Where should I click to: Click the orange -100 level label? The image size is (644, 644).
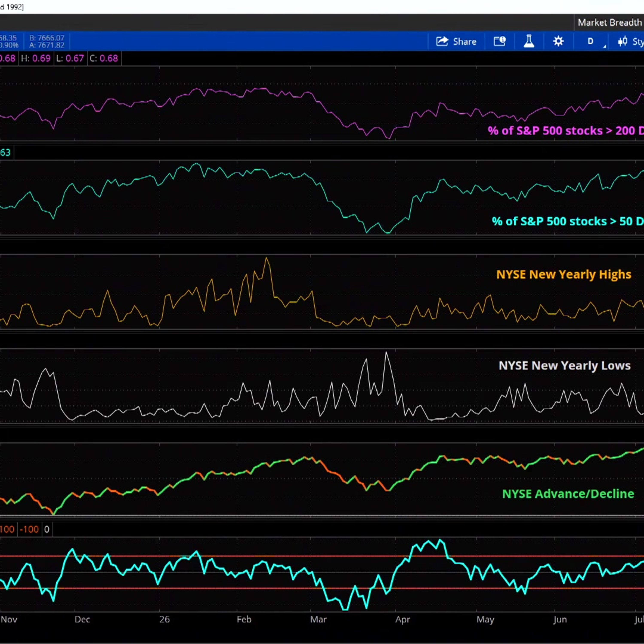point(29,529)
